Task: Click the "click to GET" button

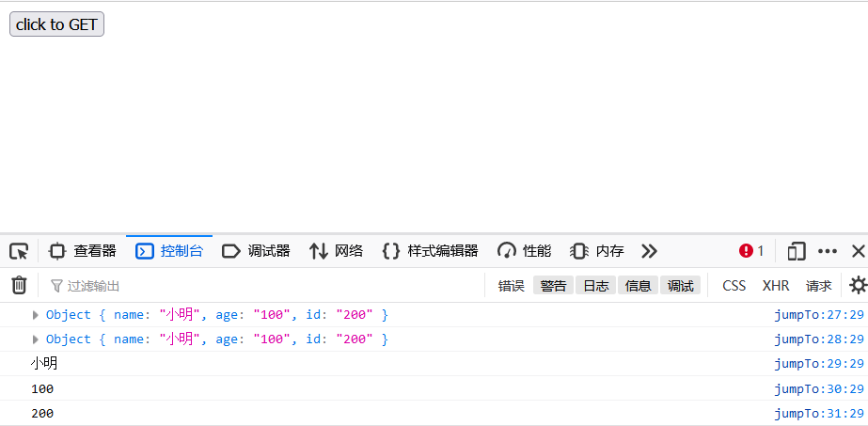Action: pos(57,24)
